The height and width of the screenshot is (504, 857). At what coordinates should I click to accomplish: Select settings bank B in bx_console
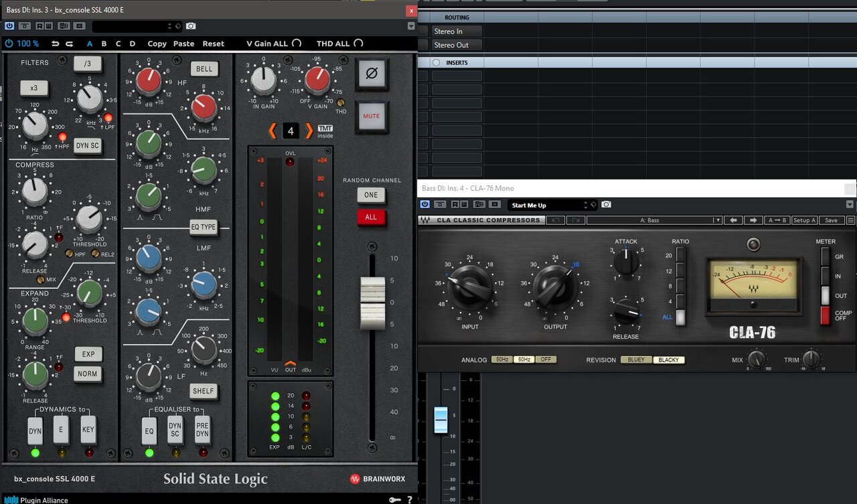pos(104,44)
